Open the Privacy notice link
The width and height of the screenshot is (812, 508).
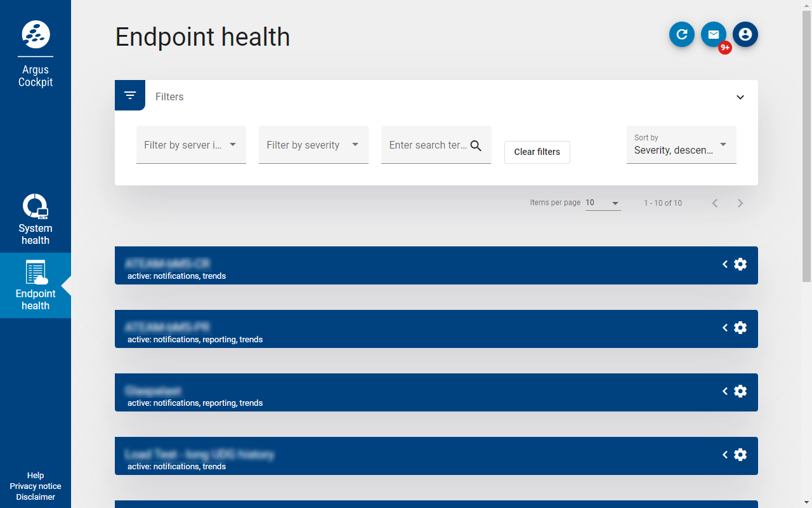click(x=36, y=486)
